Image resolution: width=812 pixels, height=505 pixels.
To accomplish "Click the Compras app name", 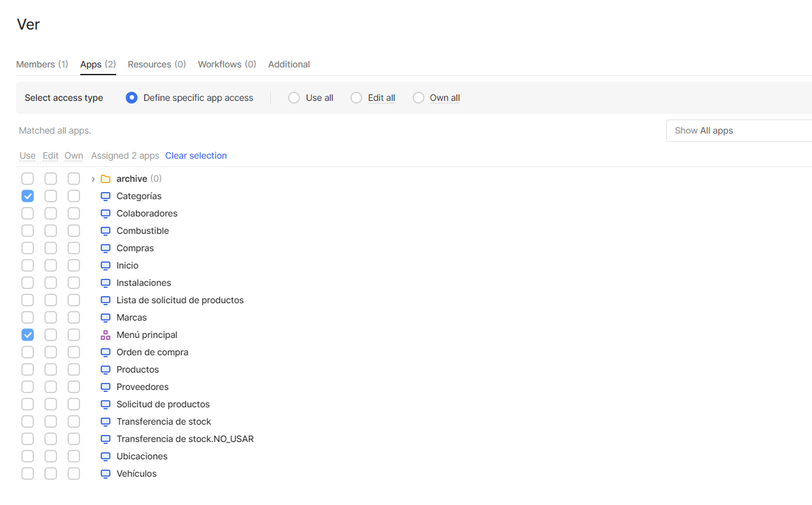I will [135, 248].
